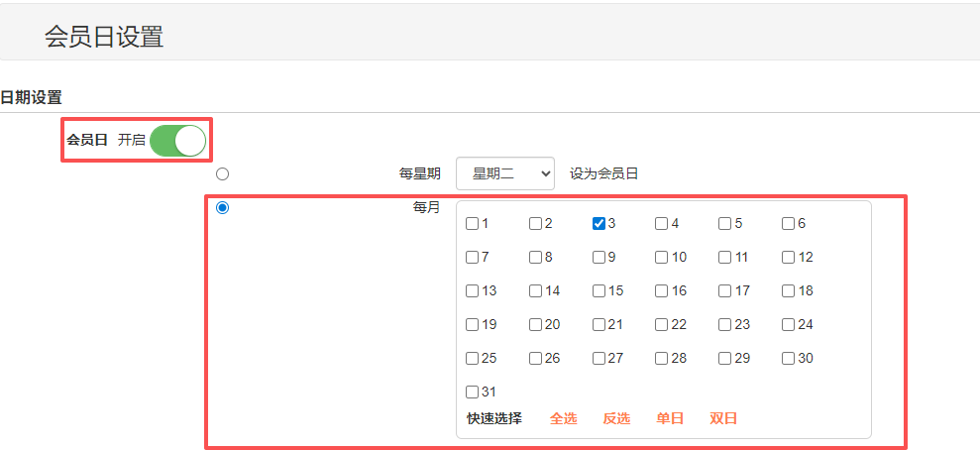Screen dimensions: 980x450
Task: Select the 每月 radio button
Action: point(222,207)
